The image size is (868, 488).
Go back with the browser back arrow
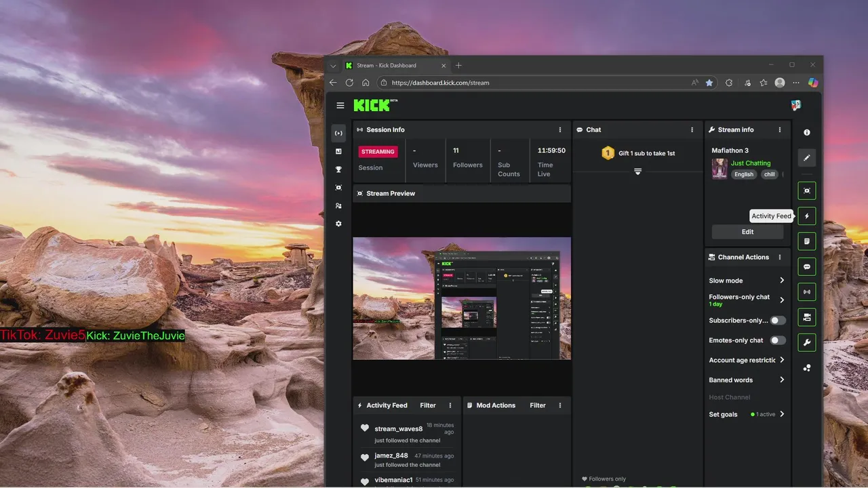[333, 83]
